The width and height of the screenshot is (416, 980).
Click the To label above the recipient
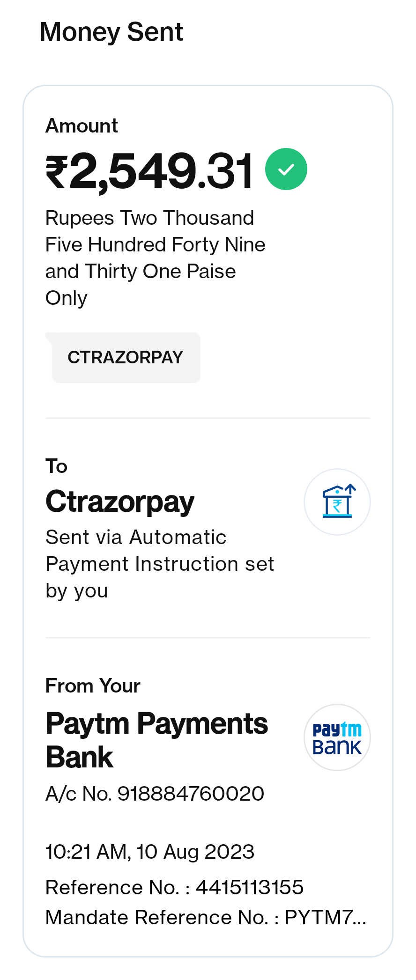57,466
